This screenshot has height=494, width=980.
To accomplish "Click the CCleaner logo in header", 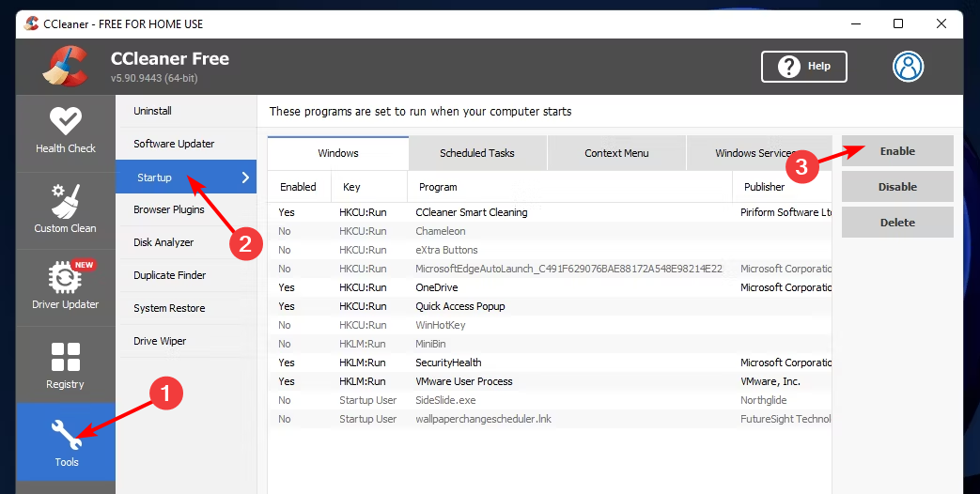I will coord(65,66).
